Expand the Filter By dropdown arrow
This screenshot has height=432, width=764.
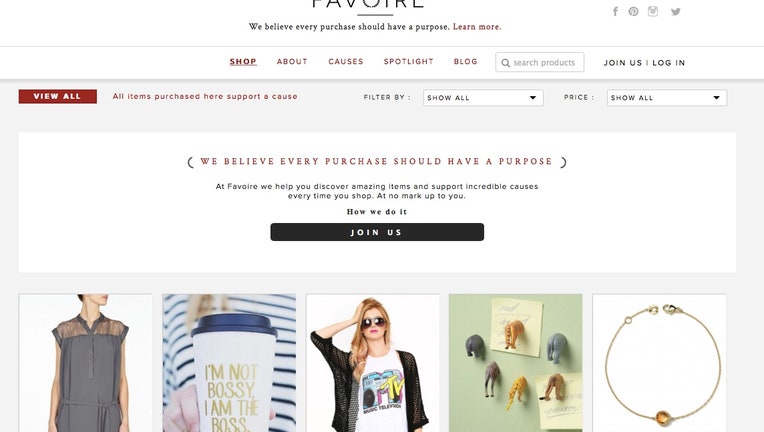pyautogui.click(x=533, y=97)
